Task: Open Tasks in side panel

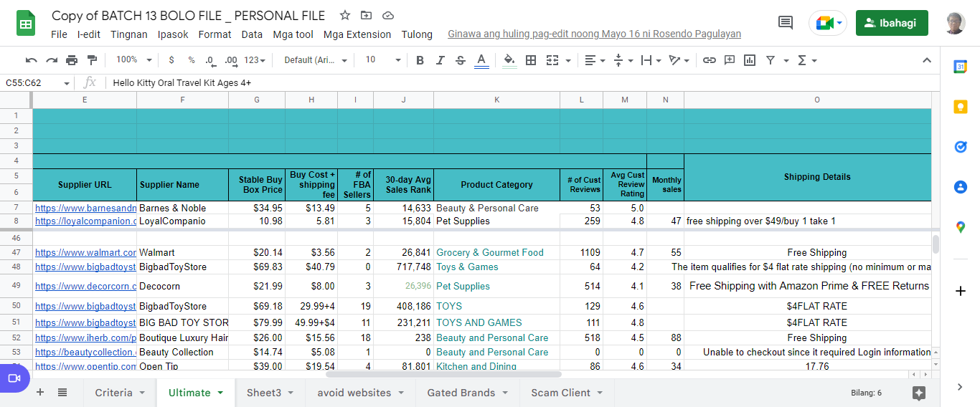Action: (x=961, y=147)
